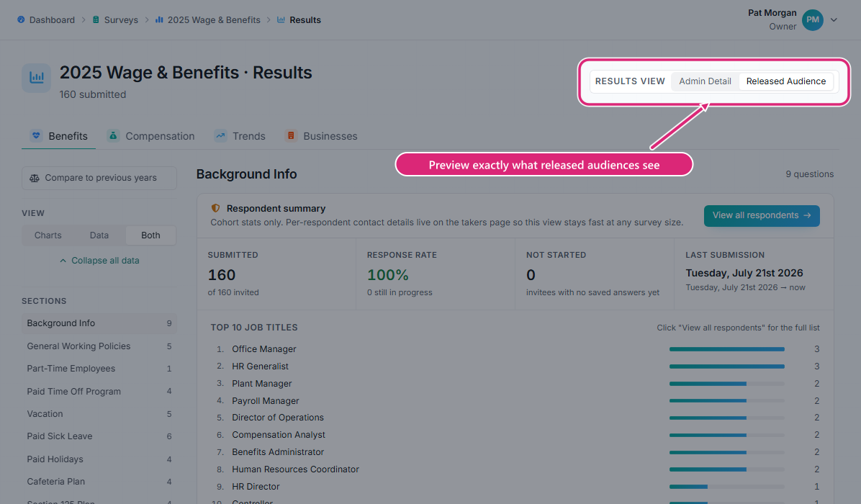Click the large results chart icon by the title
The height and width of the screenshot is (504, 861).
(x=36, y=78)
